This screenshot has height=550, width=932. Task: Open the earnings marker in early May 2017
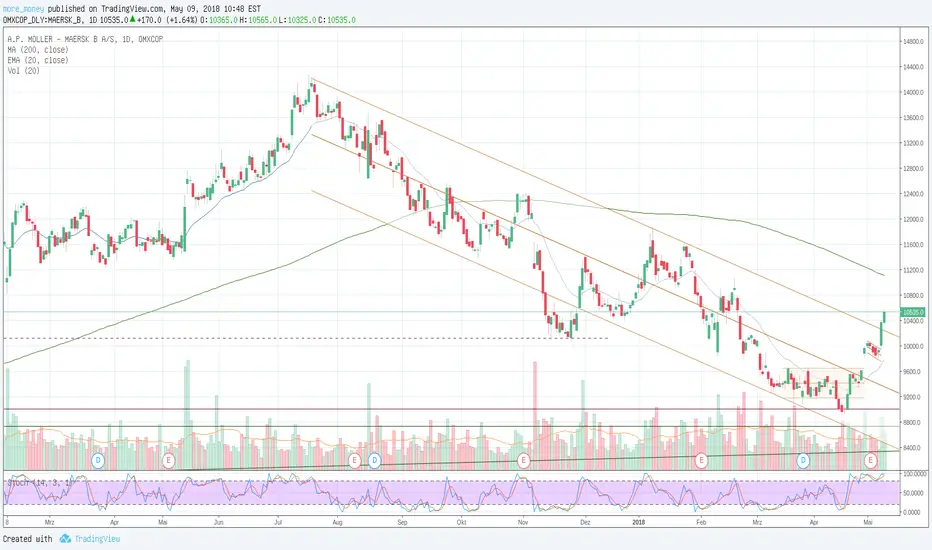tap(168, 460)
